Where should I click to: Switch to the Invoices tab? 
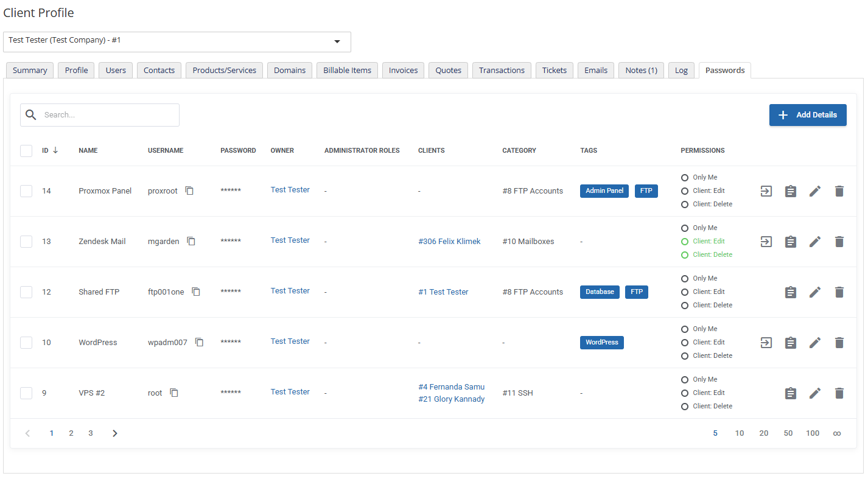coord(403,71)
